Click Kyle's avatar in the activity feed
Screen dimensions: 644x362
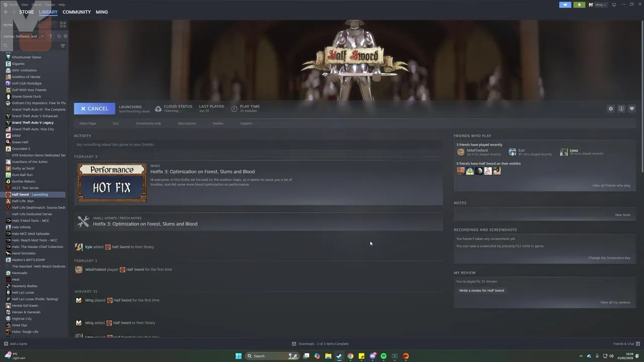78,247
